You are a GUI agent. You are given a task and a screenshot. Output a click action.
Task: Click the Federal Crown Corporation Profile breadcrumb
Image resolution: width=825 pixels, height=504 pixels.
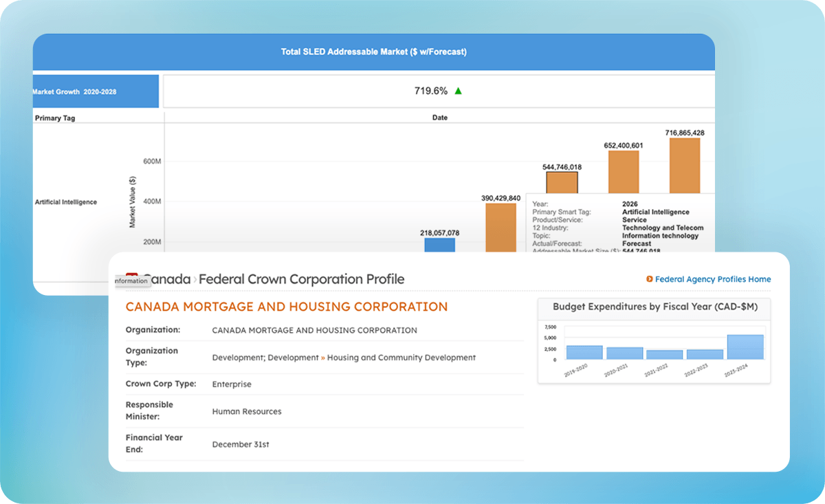301,279
